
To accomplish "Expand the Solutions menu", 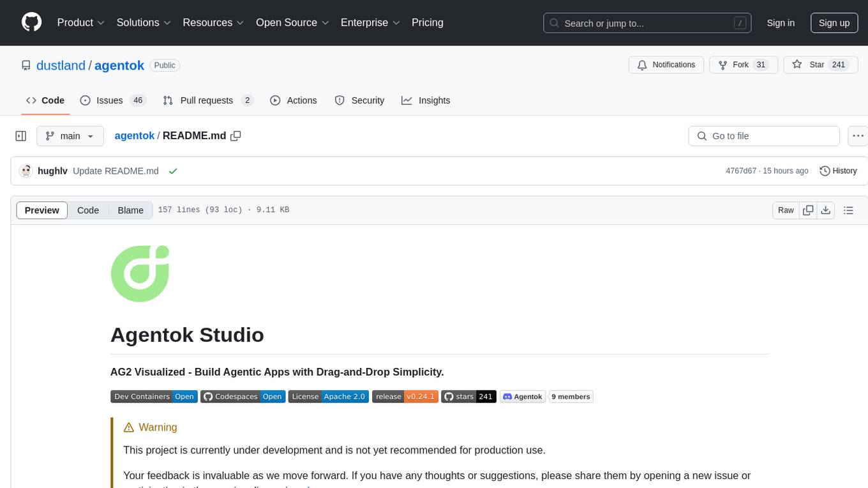I will click(144, 22).
